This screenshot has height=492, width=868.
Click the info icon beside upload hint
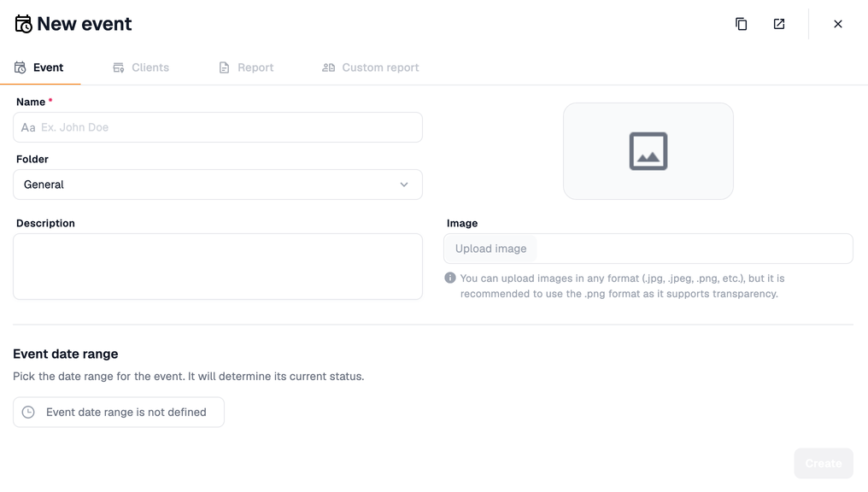[x=450, y=278]
